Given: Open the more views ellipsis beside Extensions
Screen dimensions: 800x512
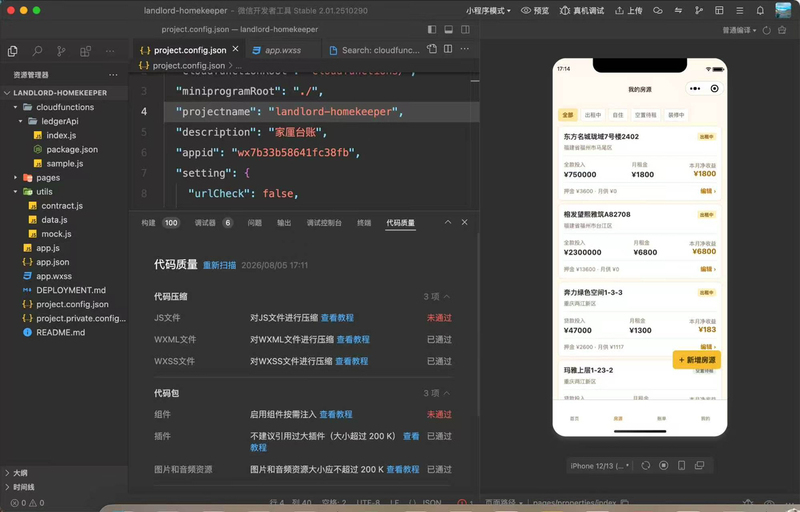Looking at the screenshot, I should pyautogui.click(x=110, y=51).
